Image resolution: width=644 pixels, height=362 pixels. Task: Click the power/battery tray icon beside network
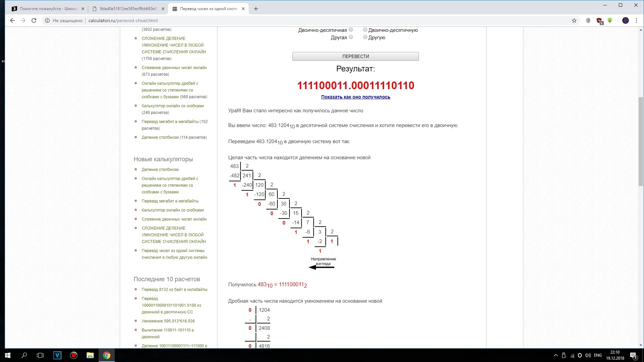580,355
